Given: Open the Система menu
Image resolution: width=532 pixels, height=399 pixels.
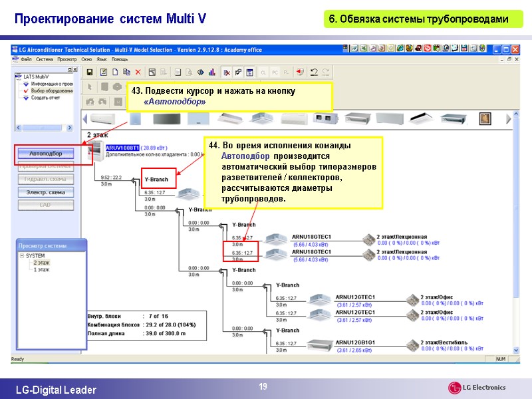Looking at the screenshot, I should pyautogui.click(x=45, y=59).
